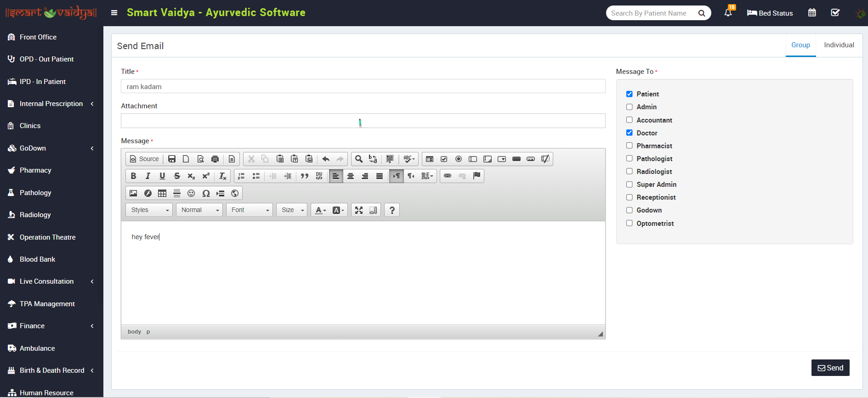Maximize the editor with fullscreen icon

click(359, 210)
